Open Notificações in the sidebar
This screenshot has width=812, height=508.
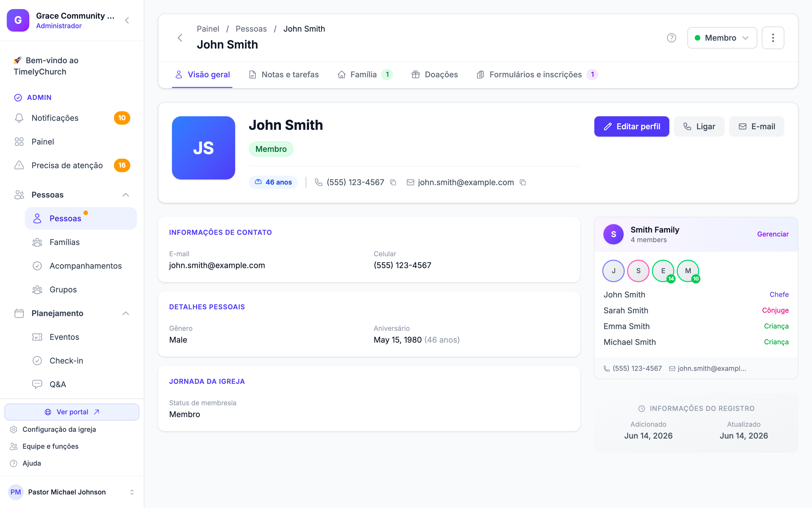[x=72, y=118]
